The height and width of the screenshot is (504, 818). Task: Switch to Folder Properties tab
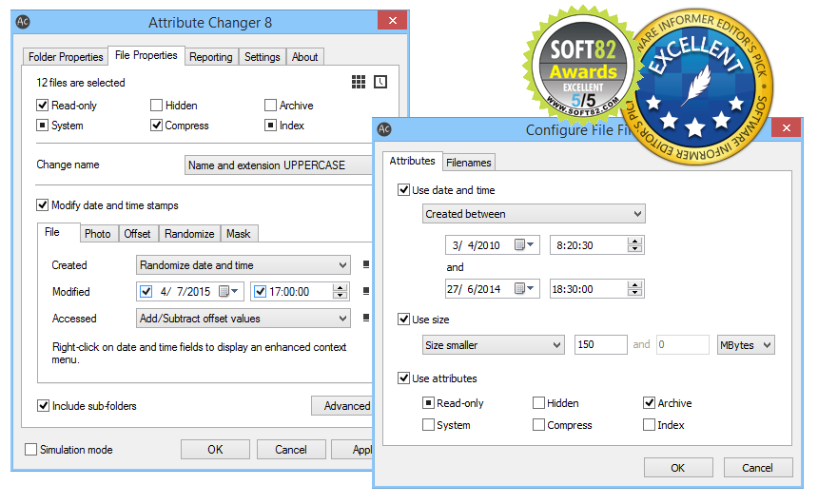(x=66, y=56)
